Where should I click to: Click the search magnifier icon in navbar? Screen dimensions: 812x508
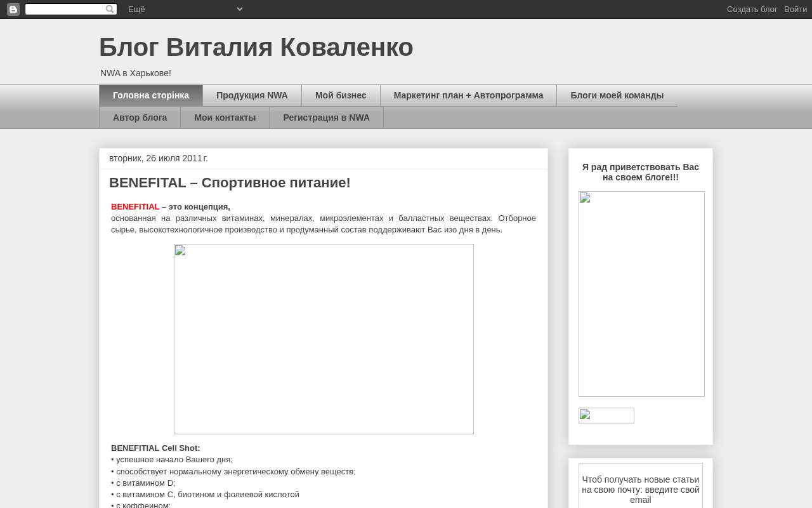(110, 9)
